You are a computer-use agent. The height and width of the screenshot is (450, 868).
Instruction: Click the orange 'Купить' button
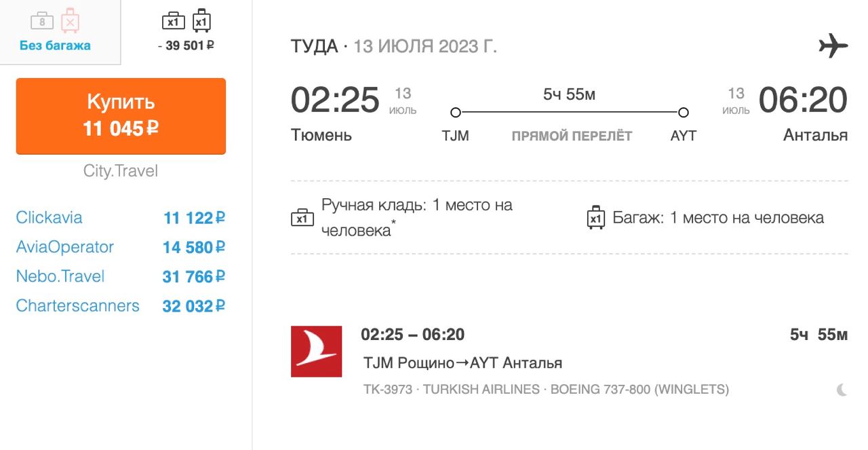tap(121, 115)
